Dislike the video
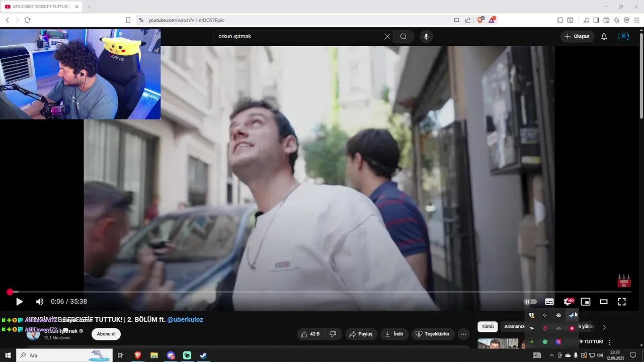The image size is (644, 362). pyautogui.click(x=333, y=334)
